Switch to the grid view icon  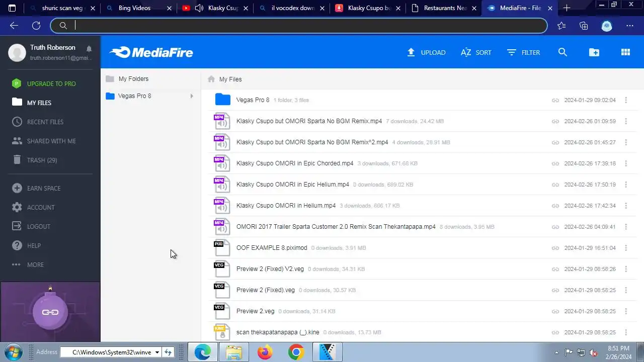(x=625, y=52)
